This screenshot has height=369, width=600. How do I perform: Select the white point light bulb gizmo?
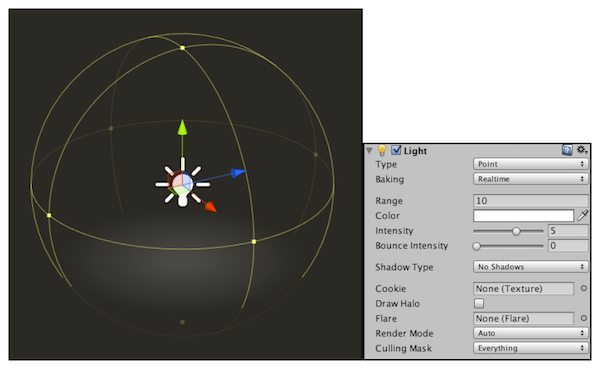[183, 184]
